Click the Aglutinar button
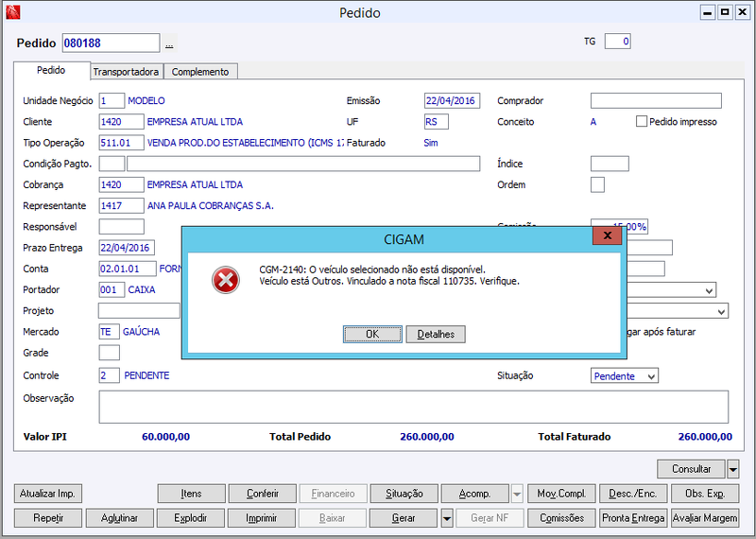 click(x=120, y=518)
